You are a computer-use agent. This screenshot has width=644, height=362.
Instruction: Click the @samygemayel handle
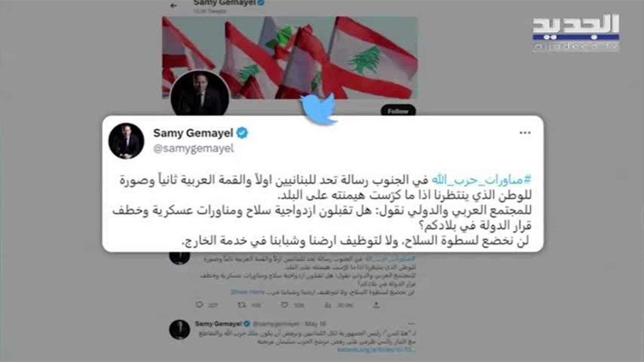pyautogui.click(x=193, y=150)
